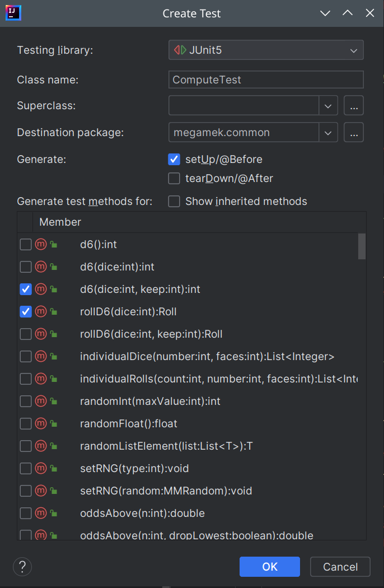Open the Destination package browse ellipsis button
This screenshot has width=384, height=588.
click(x=354, y=132)
